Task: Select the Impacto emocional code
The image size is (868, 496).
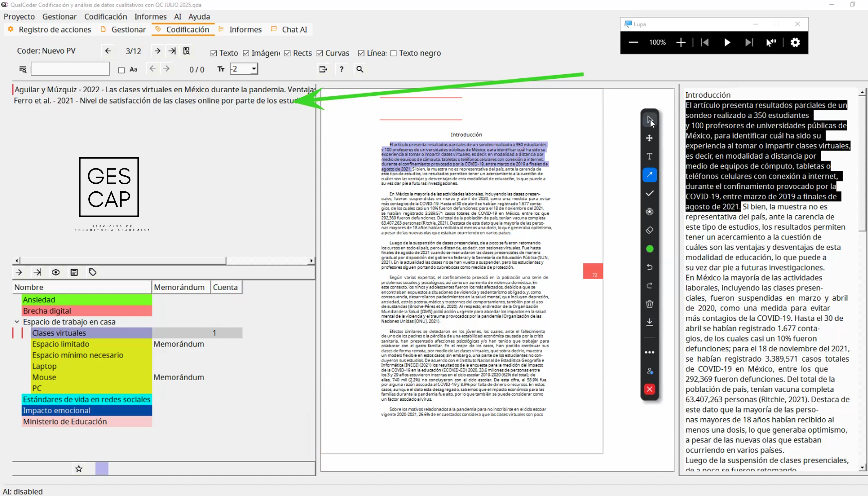Action: (87, 410)
